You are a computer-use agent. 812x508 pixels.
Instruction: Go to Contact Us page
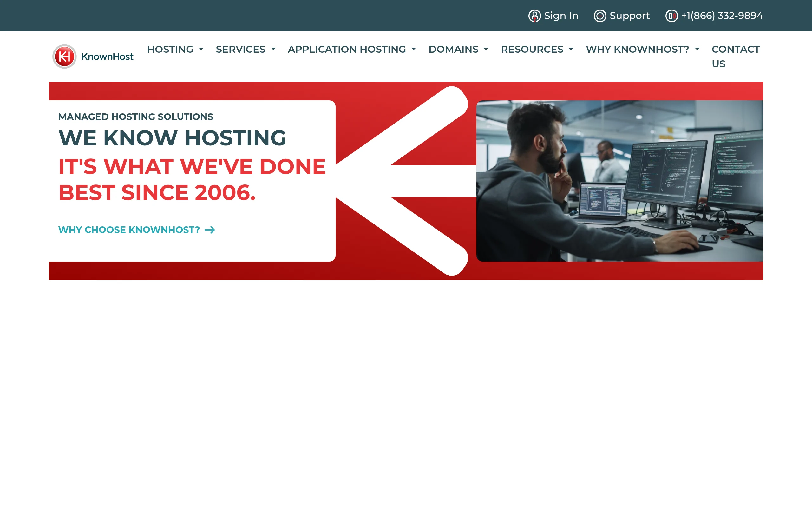click(x=736, y=57)
